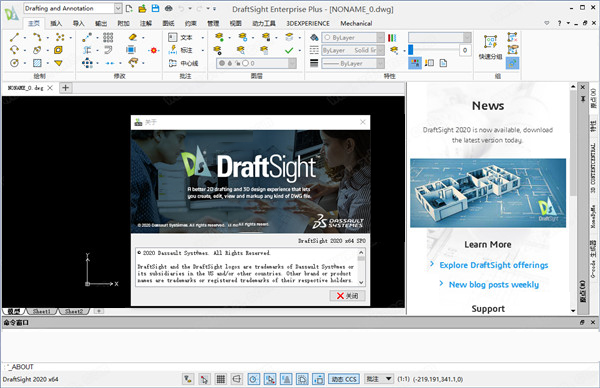Open the Mechanical ribbon tab
Image resolution: width=600 pixels, height=388 pixels.
[x=356, y=23]
